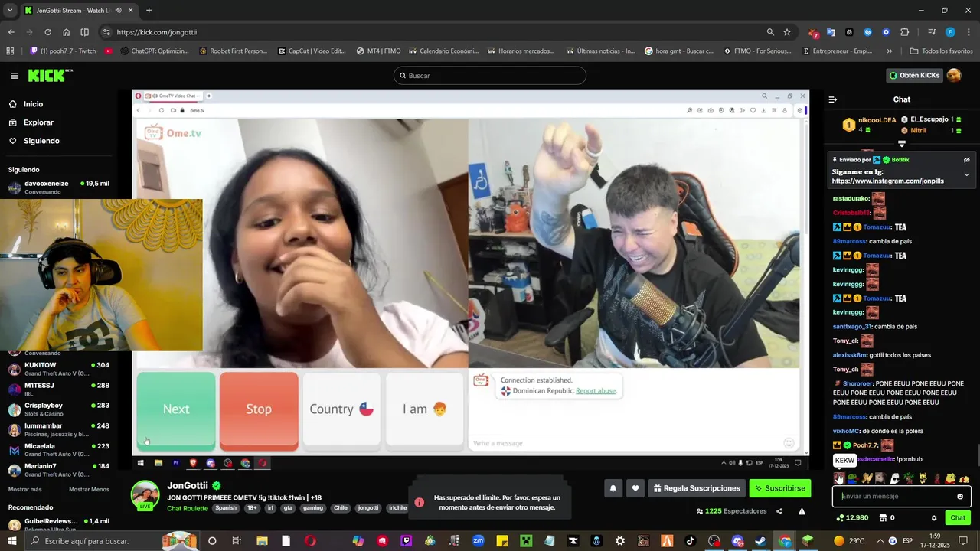
Task: Open chat settings gear icon
Action: click(x=934, y=518)
